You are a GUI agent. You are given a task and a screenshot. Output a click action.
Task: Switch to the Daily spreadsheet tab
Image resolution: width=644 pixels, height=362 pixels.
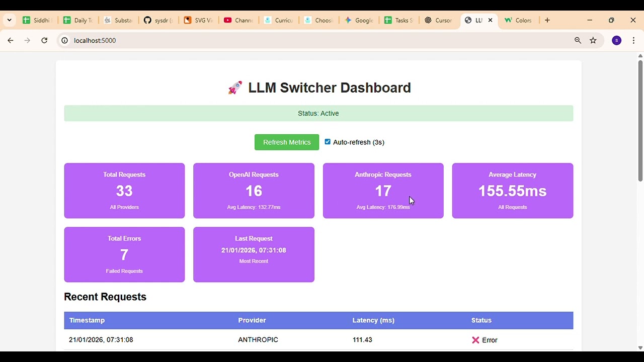78,20
